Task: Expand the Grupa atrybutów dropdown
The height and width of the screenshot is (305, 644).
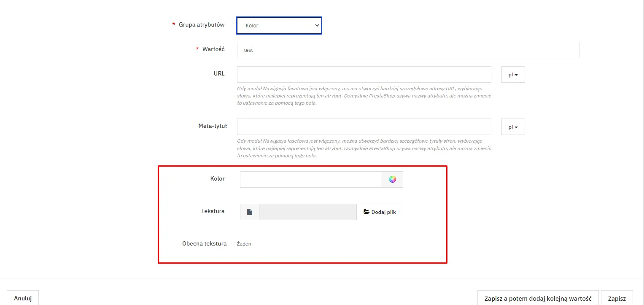Action: coord(279,26)
